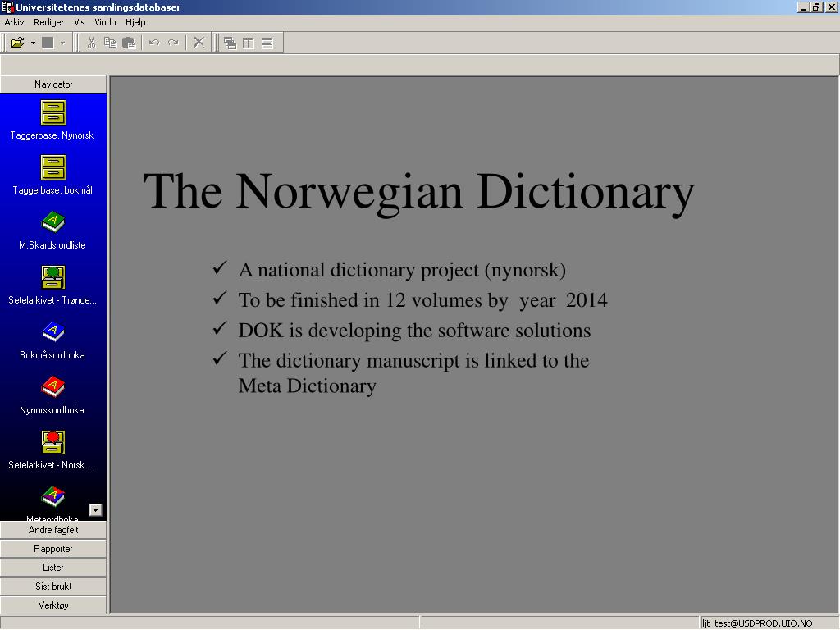Open M.Skards ordliste green book icon
This screenshot has width=840, height=630.
(53, 221)
